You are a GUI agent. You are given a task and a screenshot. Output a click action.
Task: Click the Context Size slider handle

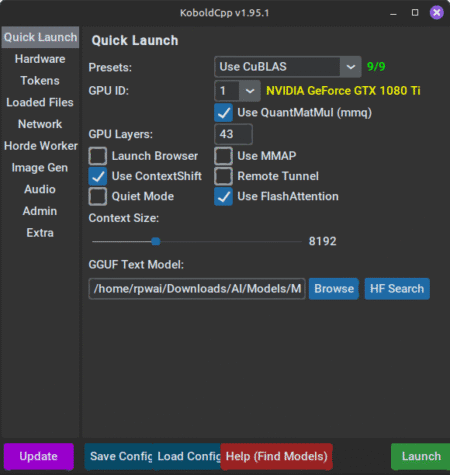156,241
